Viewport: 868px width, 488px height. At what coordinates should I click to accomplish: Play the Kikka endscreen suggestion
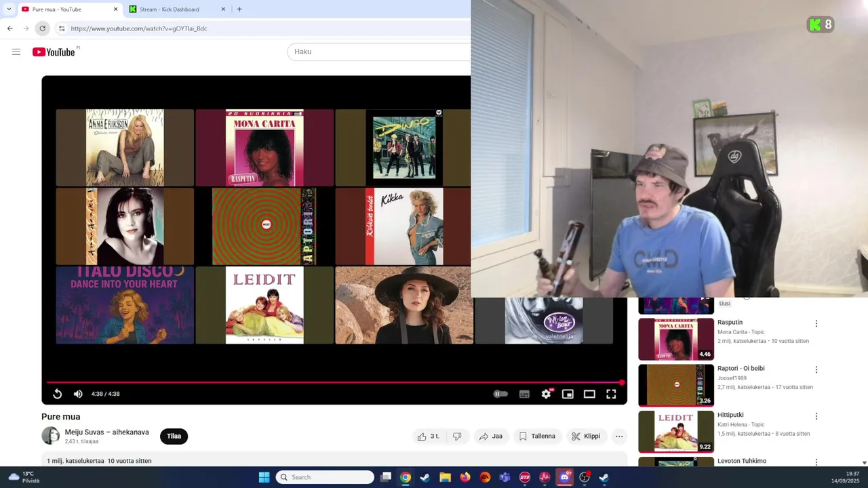(x=403, y=226)
